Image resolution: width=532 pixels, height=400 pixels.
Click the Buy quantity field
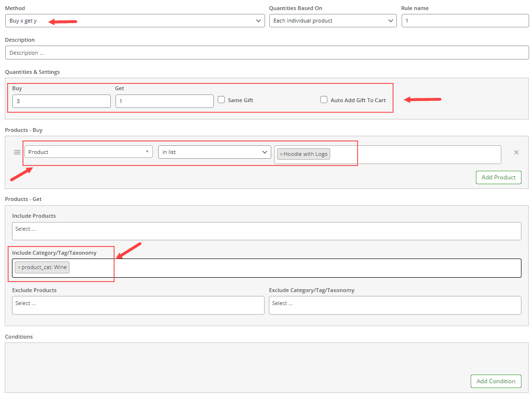click(x=61, y=101)
